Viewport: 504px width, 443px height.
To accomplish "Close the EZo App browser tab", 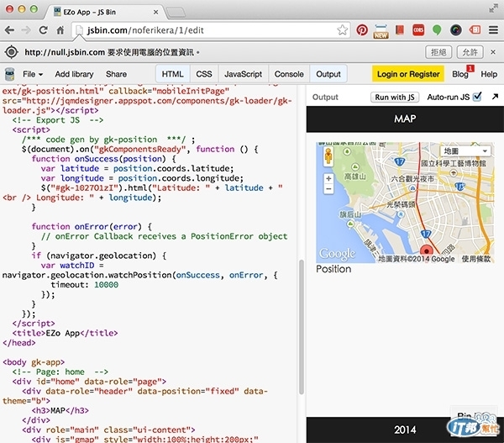I will point(155,12).
